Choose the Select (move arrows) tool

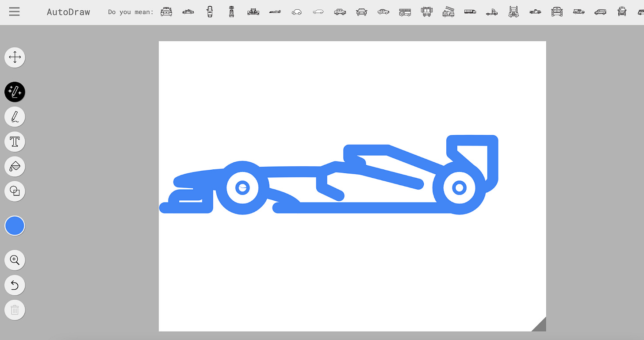click(x=15, y=57)
